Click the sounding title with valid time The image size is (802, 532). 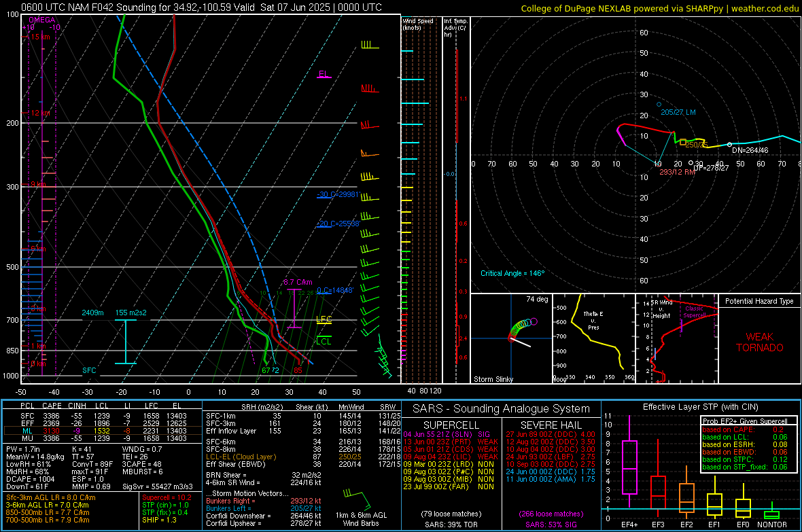point(202,7)
